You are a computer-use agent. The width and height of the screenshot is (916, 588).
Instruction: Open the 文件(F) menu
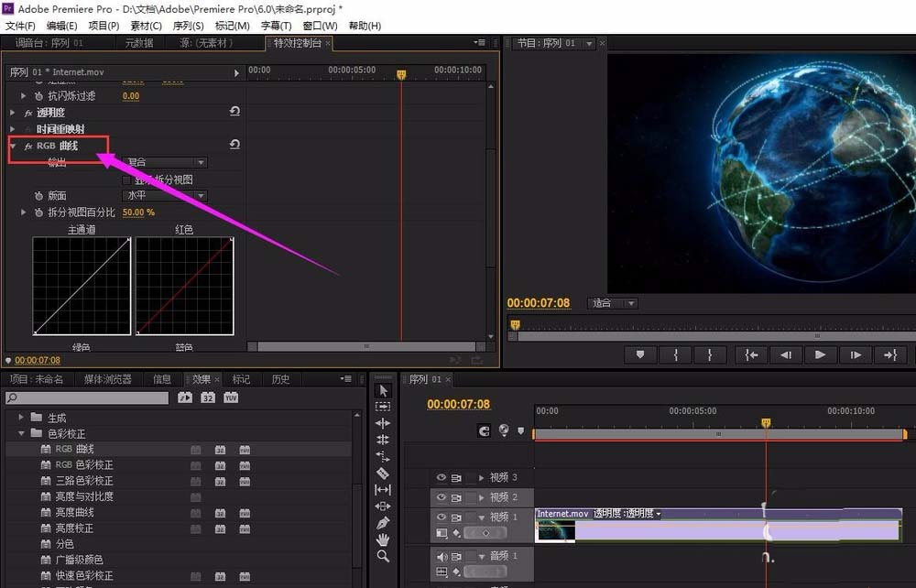[x=20, y=26]
